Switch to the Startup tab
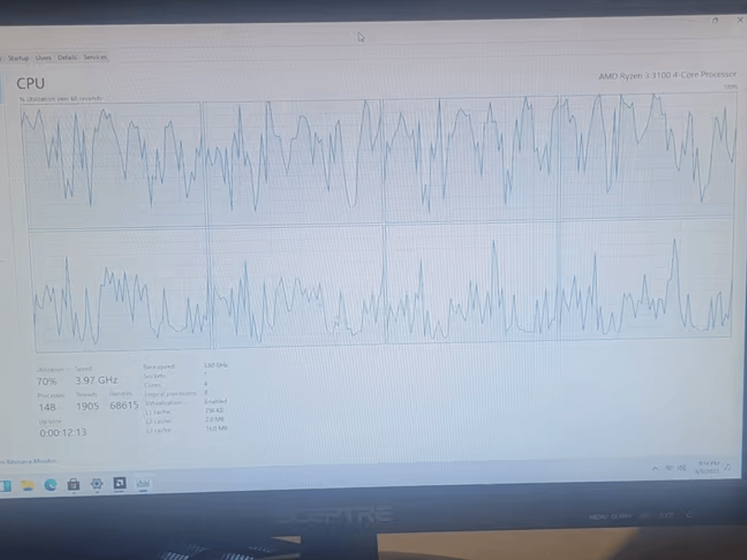The height and width of the screenshot is (560, 747). pos(18,58)
